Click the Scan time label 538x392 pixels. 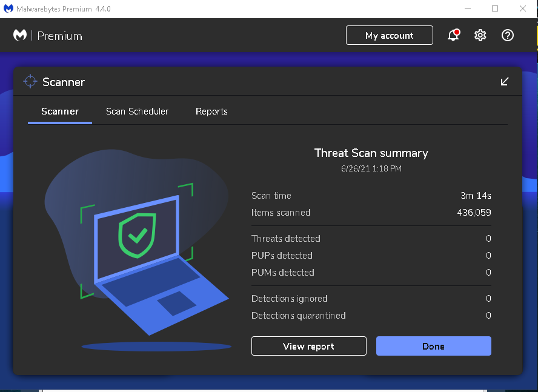(x=271, y=196)
